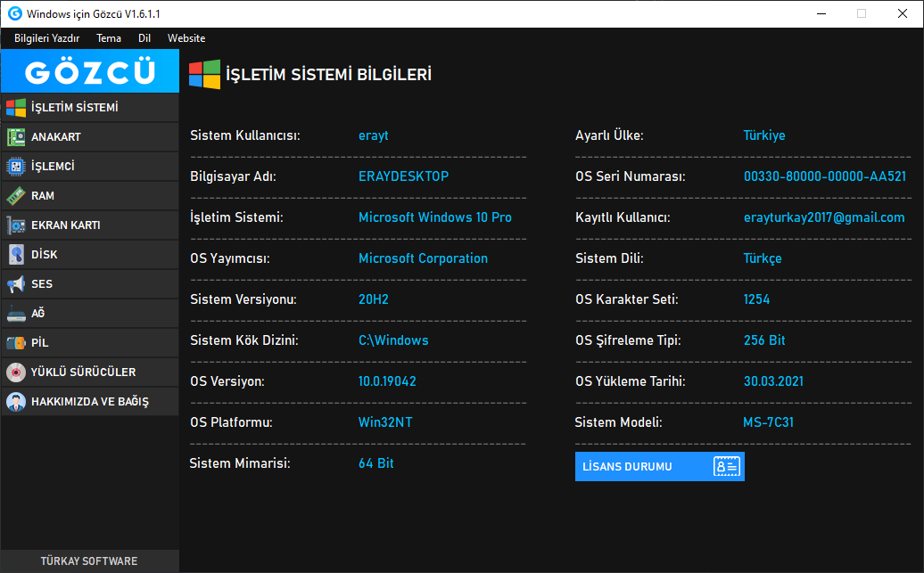Click the graphics card icon beside EKRAN KARTI
This screenshot has height=573, width=924.
pyautogui.click(x=16, y=225)
